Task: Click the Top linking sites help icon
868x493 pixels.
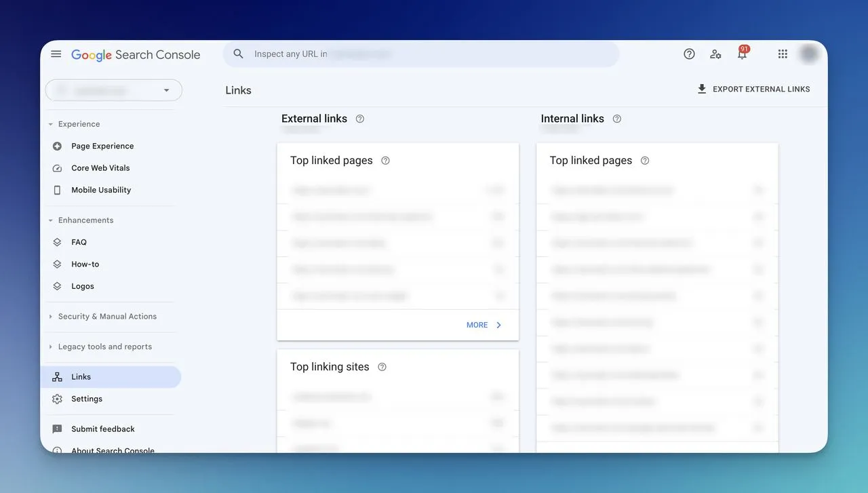Action: [382, 367]
